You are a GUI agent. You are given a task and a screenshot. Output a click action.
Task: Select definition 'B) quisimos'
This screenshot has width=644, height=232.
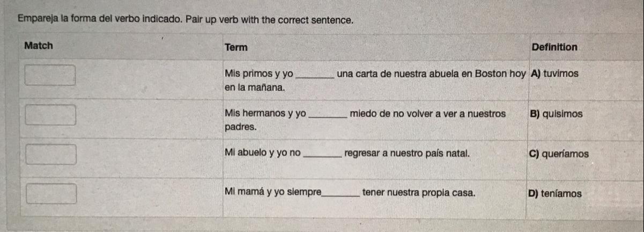[556, 114]
